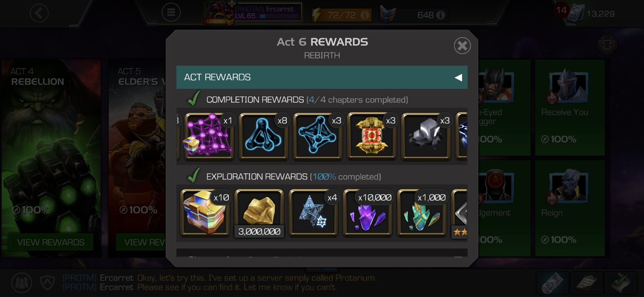Open the info icon beside 648

coord(441,15)
